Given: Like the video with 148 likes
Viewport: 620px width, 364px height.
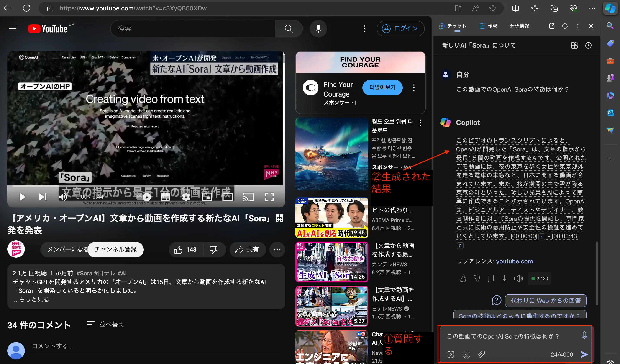Looking at the screenshot, I should [186, 250].
